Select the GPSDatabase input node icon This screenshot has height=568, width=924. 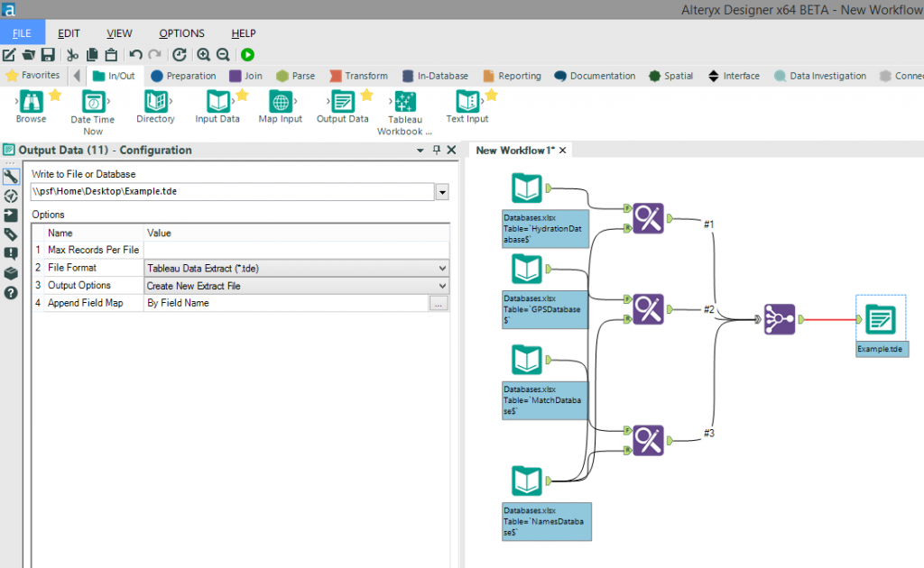click(526, 269)
